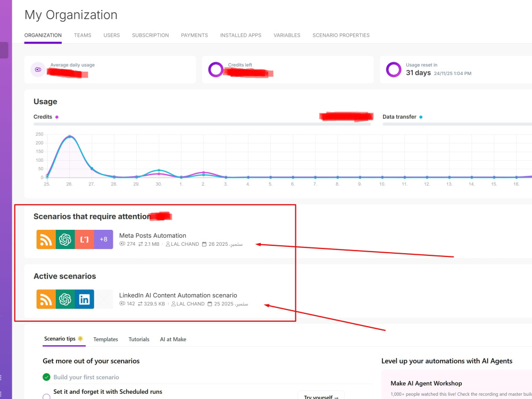The image size is (532, 399).
Task: Go to the USERS tab
Action: 112,35
